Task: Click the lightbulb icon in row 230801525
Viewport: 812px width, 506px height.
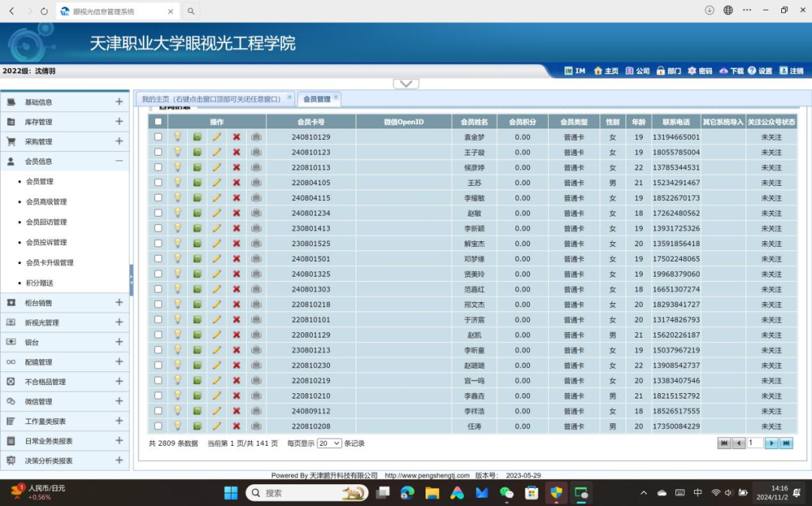Action: pos(177,244)
